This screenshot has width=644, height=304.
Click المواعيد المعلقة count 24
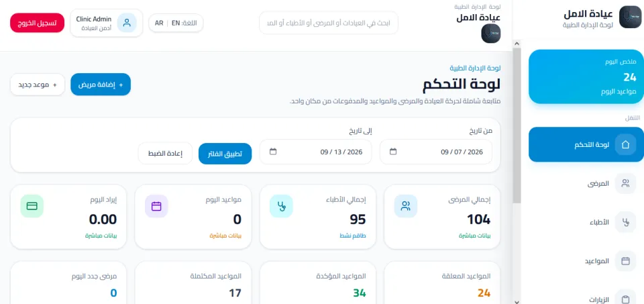pyautogui.click(x=484, y=293)
